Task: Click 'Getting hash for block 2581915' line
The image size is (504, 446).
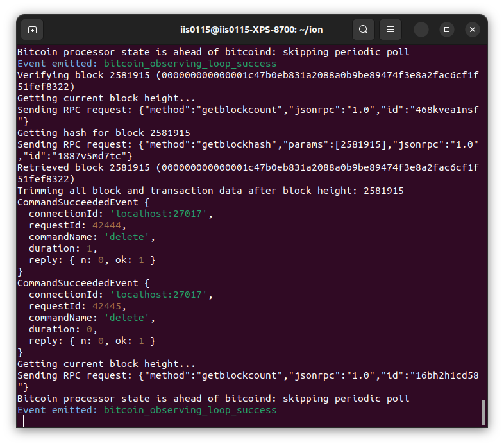Action: pos(104,133)
